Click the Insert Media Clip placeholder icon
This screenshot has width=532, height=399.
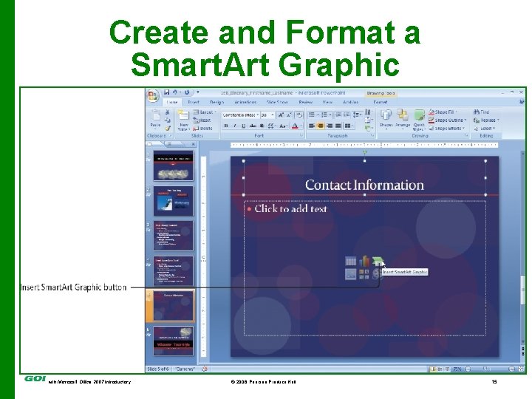377,274
